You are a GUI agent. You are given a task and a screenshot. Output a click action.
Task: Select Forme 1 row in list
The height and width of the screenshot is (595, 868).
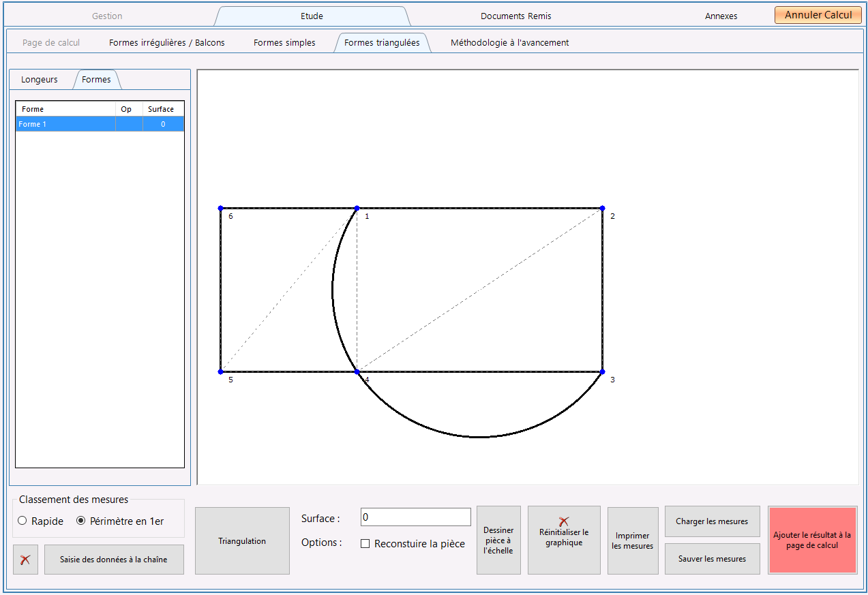pyautogui.click(x=100, y=124)
